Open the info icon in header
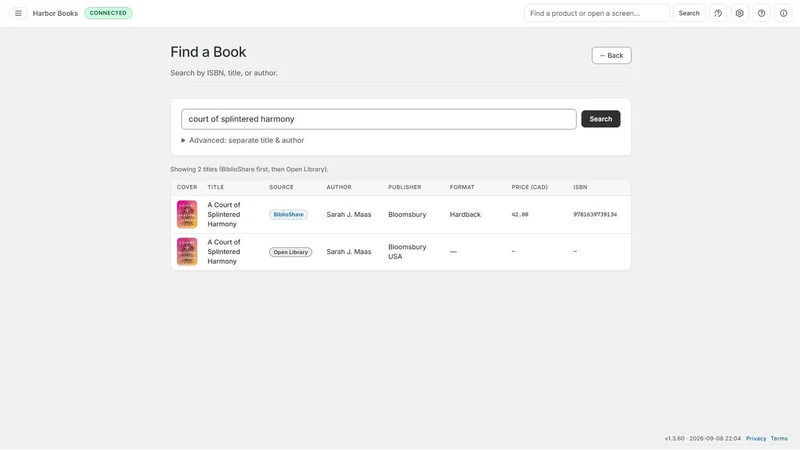Screen dimensions: 800x450 pyautogui.click(x=783, y=13)
